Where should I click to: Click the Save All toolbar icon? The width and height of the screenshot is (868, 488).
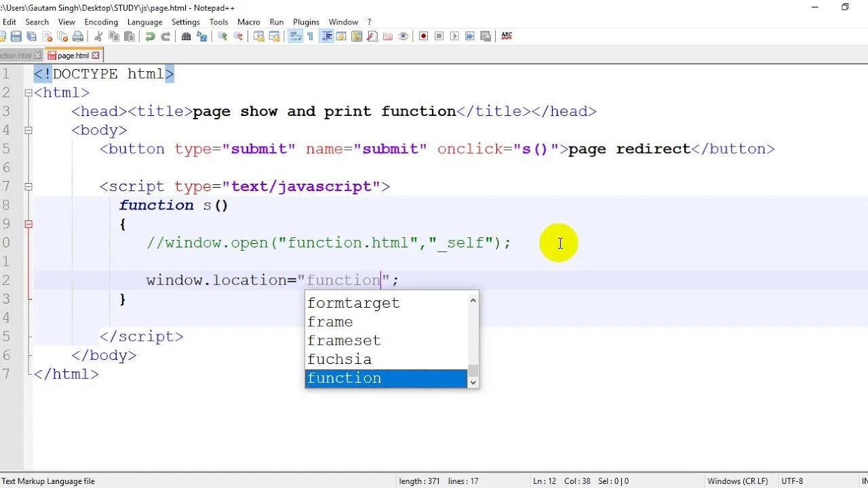(x=31, y=36)
